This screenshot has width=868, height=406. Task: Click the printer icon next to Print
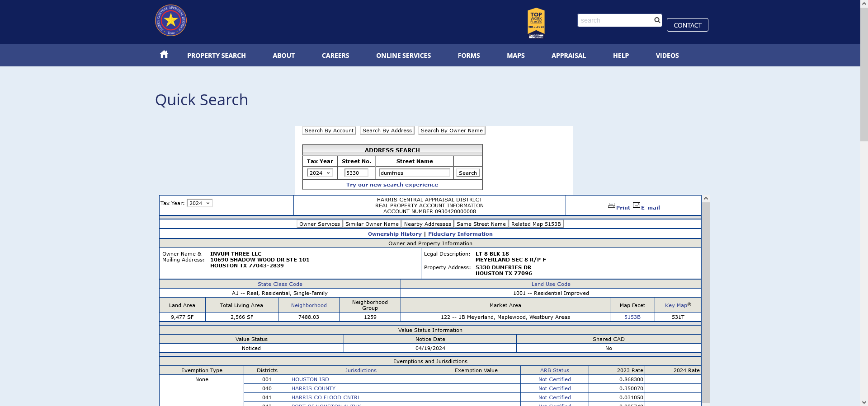pos(611,205)
